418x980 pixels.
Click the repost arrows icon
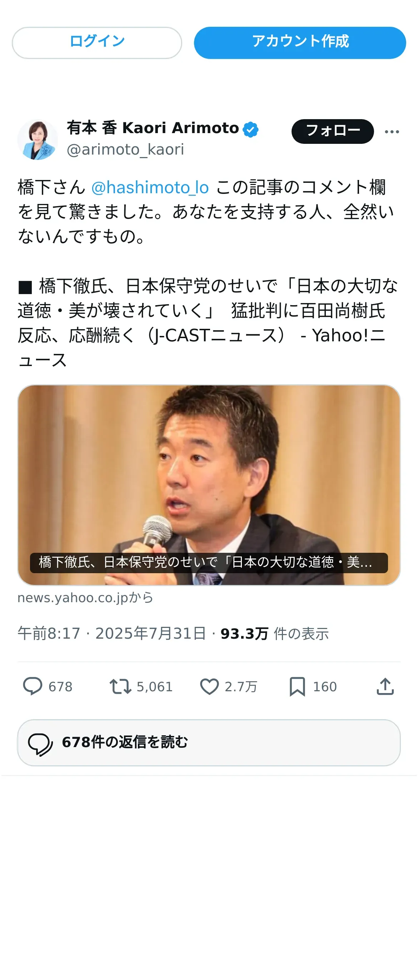[x=120, y=687]
